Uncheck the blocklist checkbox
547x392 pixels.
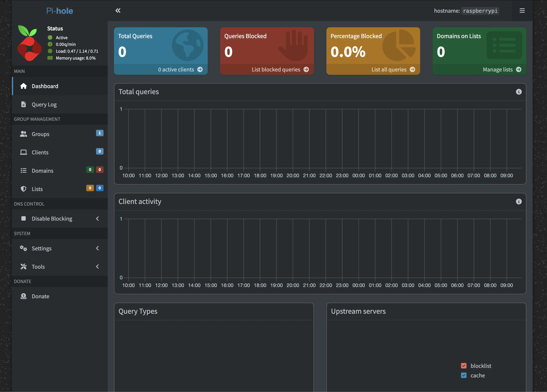pos(463,366)
